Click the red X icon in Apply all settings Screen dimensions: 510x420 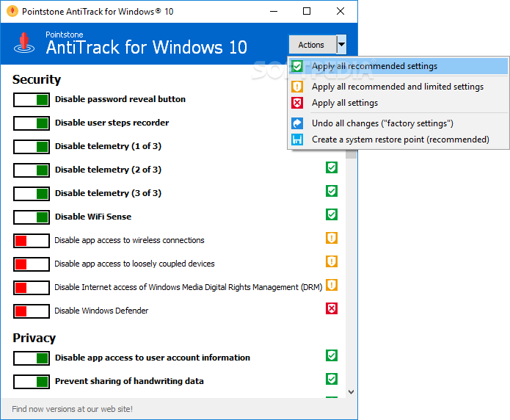coord(297,103)
